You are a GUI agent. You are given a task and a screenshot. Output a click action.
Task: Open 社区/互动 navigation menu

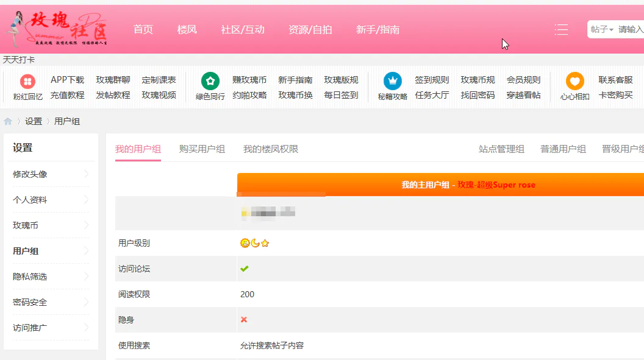(x=243, y=29)
